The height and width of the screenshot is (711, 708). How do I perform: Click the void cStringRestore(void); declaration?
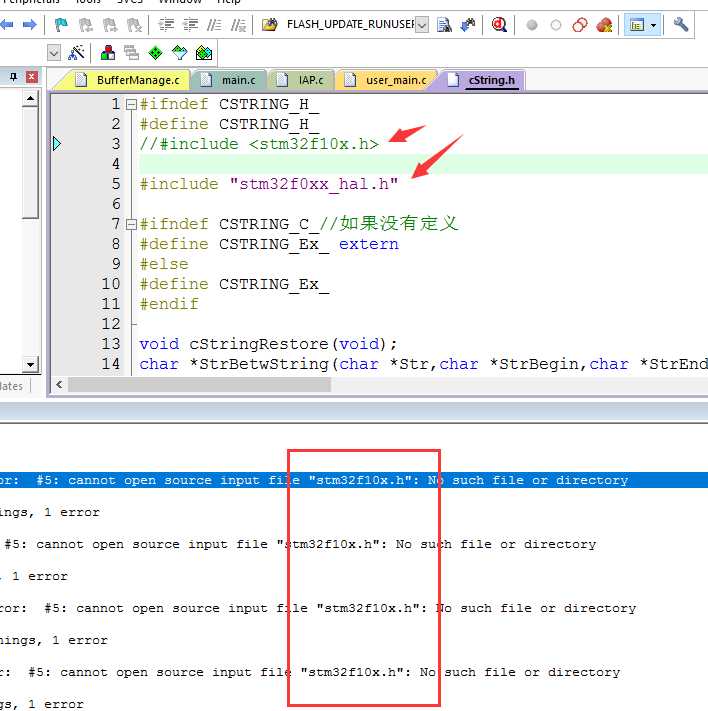pyautogui.click(x=268, y=344)
